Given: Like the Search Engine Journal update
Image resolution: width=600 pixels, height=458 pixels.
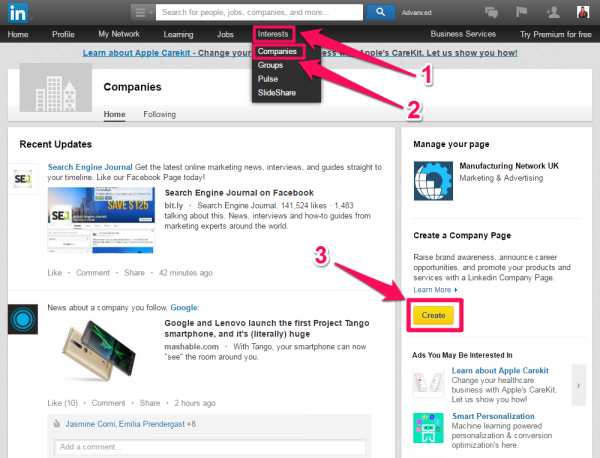Looking at the screenshot, I should (x=54, y=273).
